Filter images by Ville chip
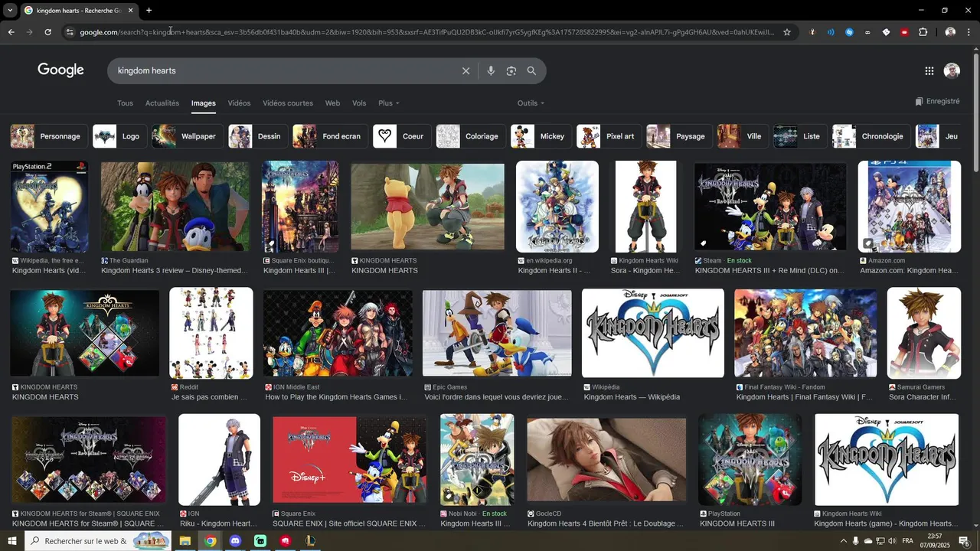This screenshot has height=551, width=980. pos(742,136)
